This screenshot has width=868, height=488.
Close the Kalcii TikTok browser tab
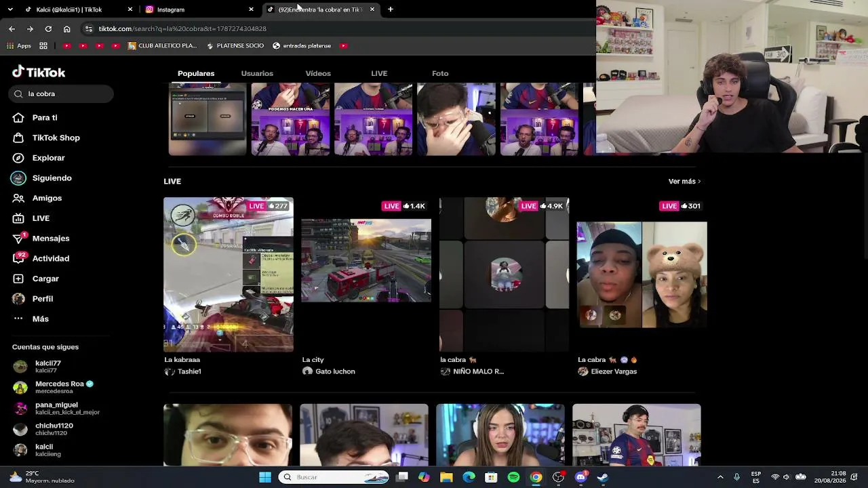(130, 9)
